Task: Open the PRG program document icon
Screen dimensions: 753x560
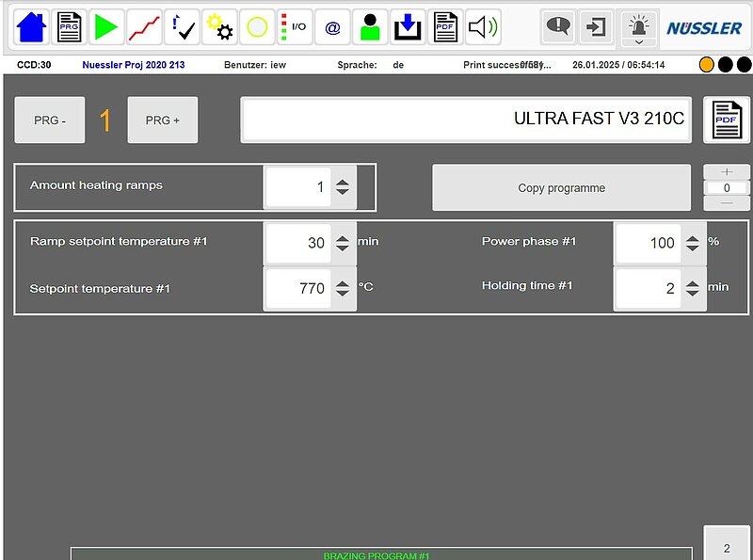Action: pos(69,27)
